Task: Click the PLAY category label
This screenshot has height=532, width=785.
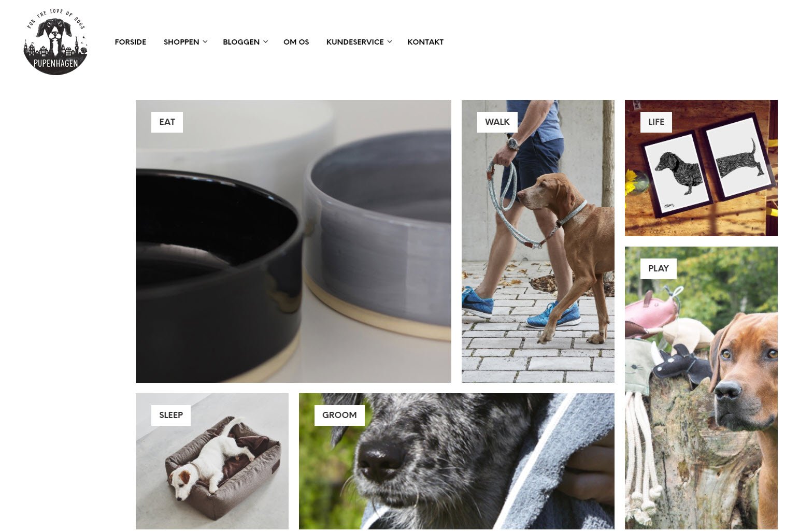Action: [659, 269]
